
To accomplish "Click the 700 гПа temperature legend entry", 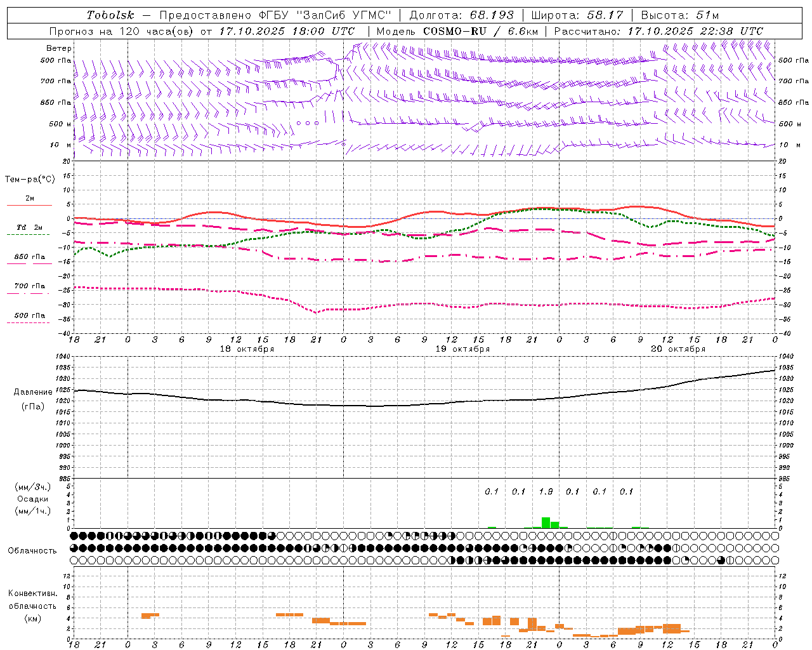I will click(30, 286).
